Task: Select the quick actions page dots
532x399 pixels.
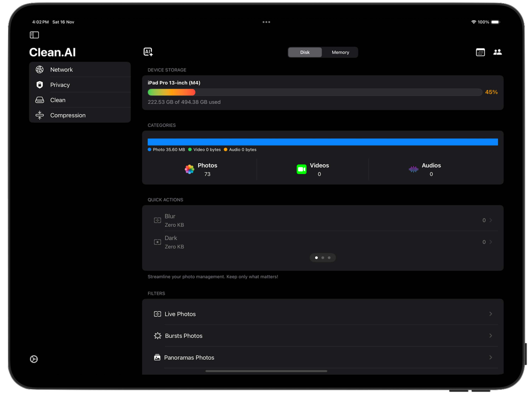Action: (x=322, y=257)
